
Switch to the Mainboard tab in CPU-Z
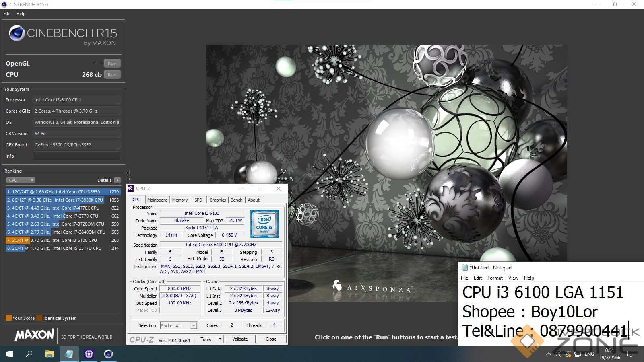coord(157,200)
